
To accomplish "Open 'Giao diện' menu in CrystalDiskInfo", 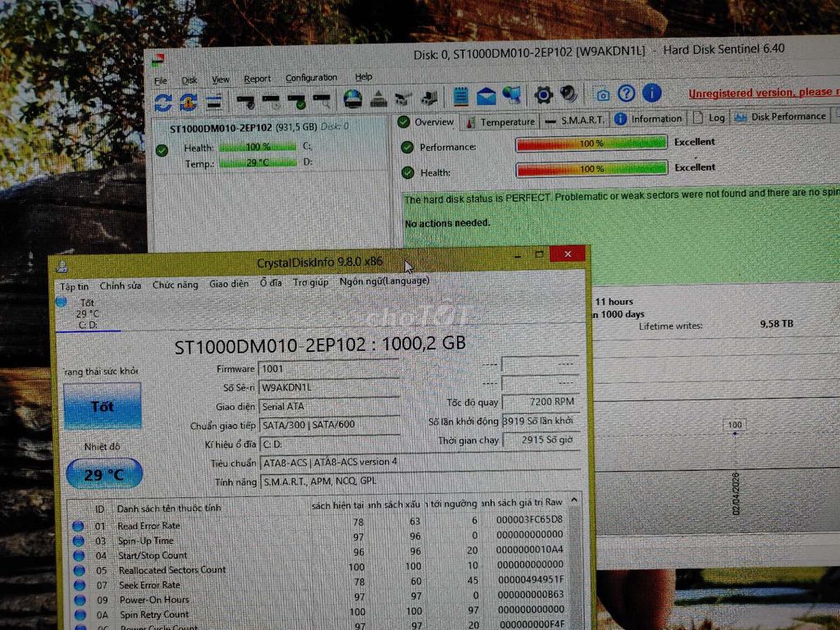I will point(229,283).
